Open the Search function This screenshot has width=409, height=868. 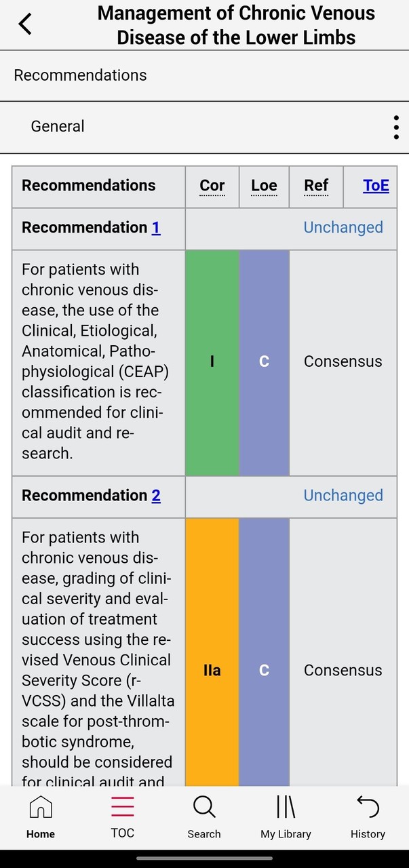coord(204,816)
